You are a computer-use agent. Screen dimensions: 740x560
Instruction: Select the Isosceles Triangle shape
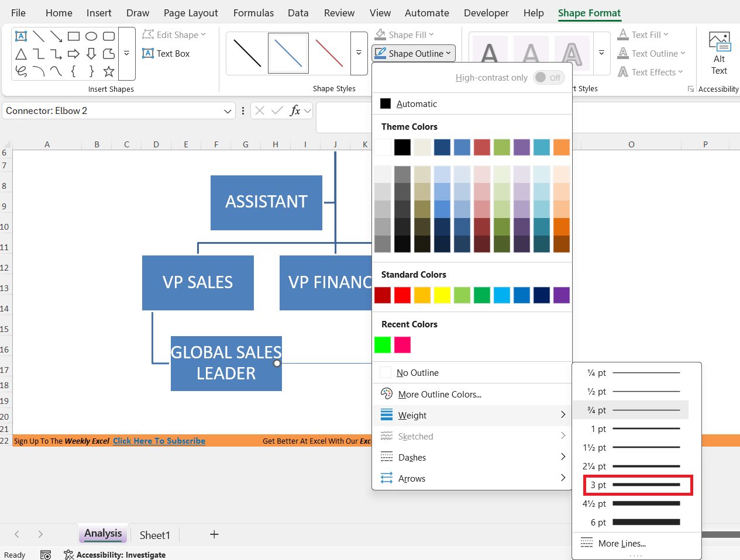pos(21,54)
